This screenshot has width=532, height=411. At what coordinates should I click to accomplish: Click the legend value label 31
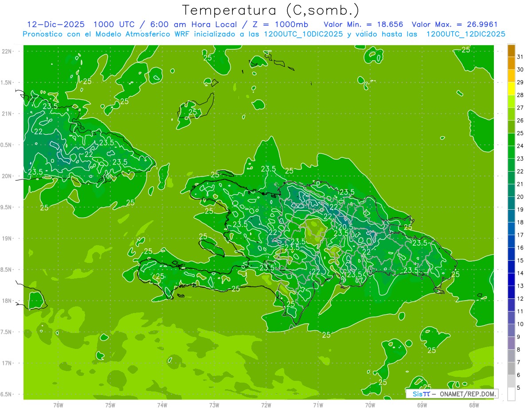pyautogui.click(x=520, y=57)
